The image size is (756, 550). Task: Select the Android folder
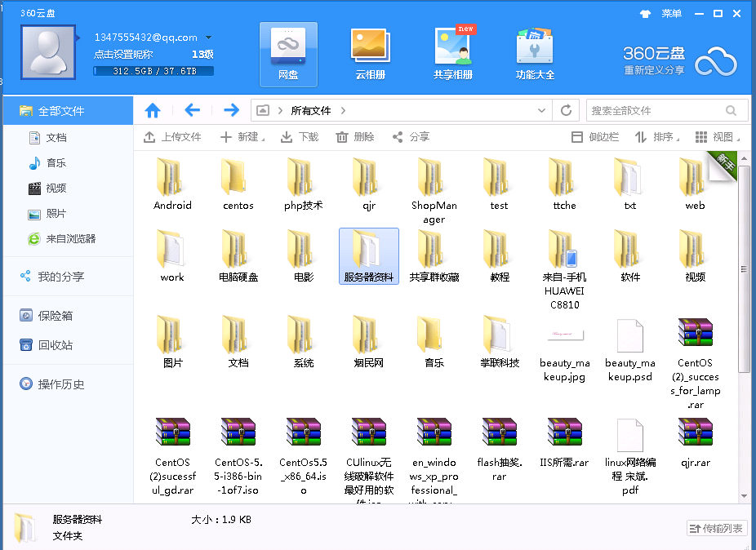[x=172, y=184]
